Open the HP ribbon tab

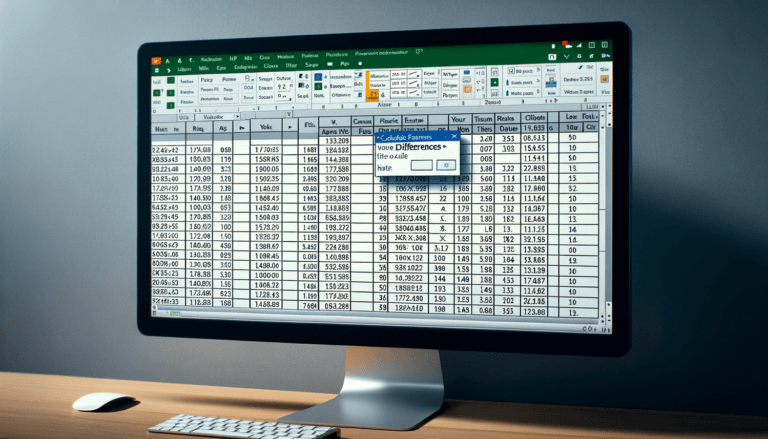[x=233, y=59]
